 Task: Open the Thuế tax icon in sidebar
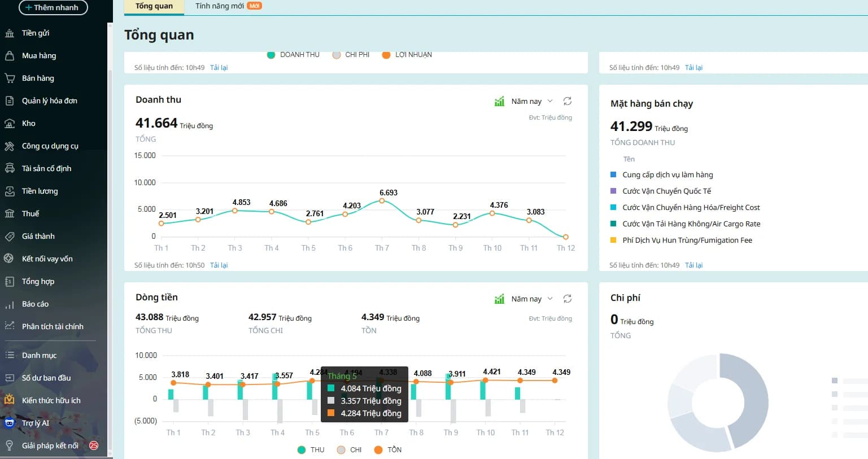pos(10,213)
